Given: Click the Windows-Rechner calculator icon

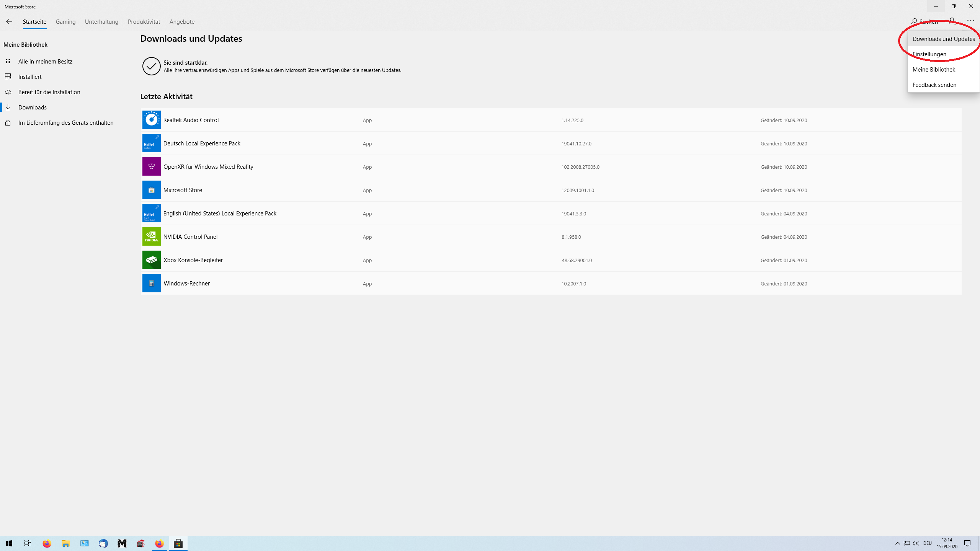Looking at the screenshot, I should [151, 284].
